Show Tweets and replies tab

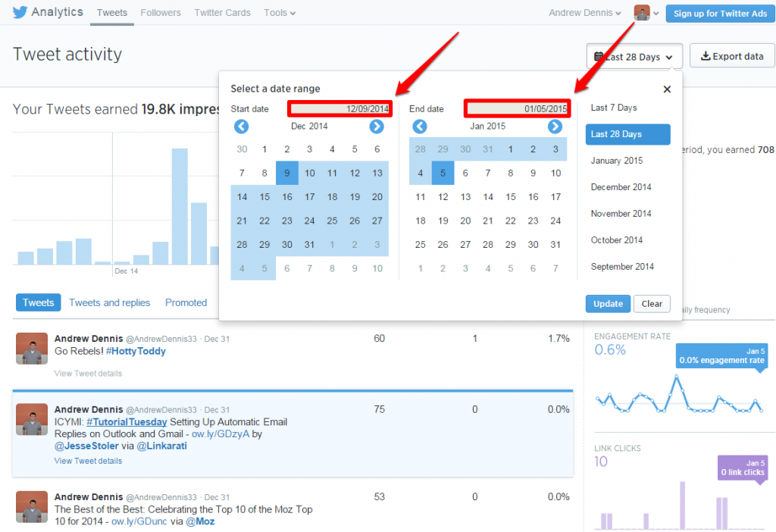point(110,302)
